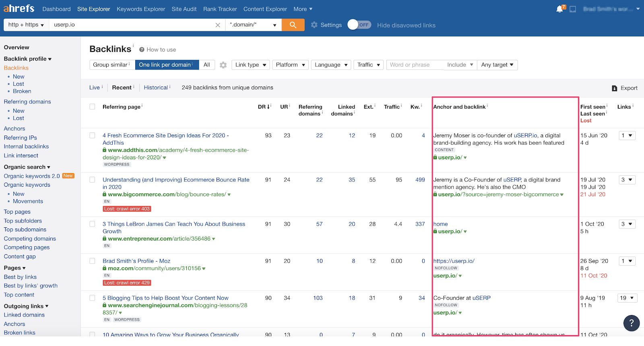This screenshot has height=346, width=644.
Task: Toggle Hide disavowed links switch
Action: pyautogui.click(x=359, y=25)
